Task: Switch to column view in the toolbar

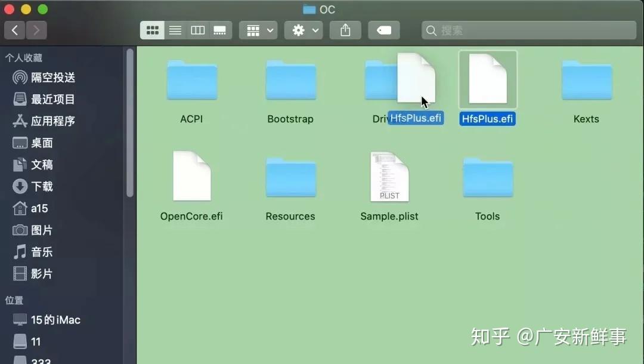Action: [x=197, y=30]
